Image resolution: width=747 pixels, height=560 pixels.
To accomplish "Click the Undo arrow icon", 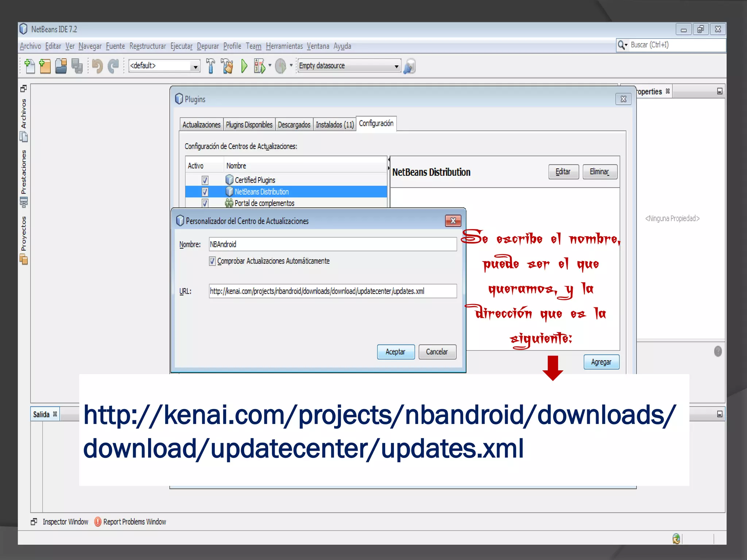I will point(97,66).
